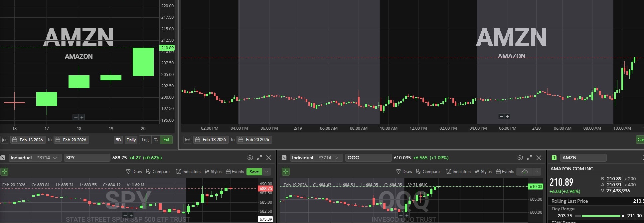
Task: Open Events in QQQ chart toolbar
Action: (x=505, y=172)
